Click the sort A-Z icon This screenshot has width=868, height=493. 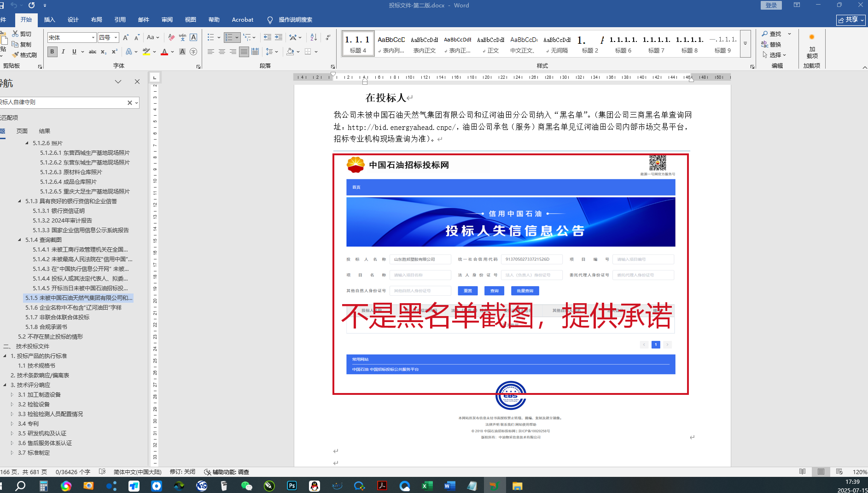pyautogui.click(x=314, y=37)
